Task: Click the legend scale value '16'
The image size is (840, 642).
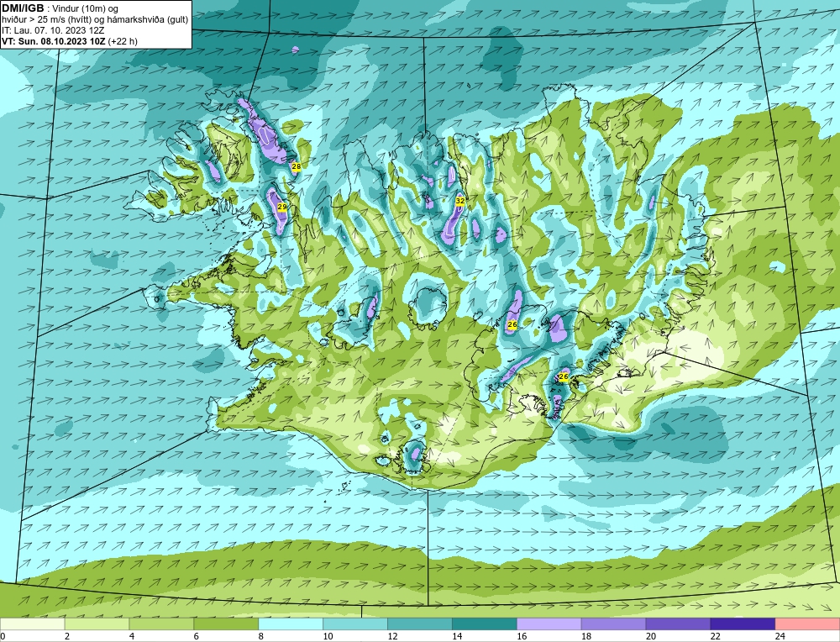Action: (522, 636)
